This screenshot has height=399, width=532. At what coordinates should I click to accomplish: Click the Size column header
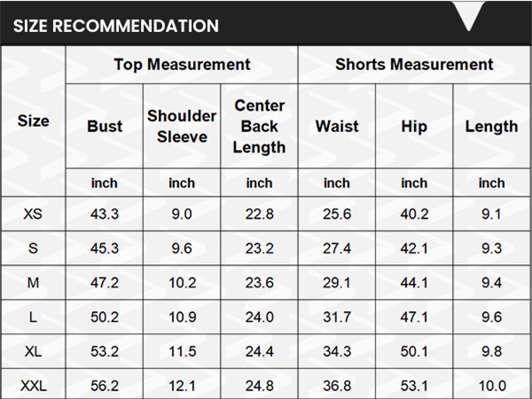pos(34,121)
